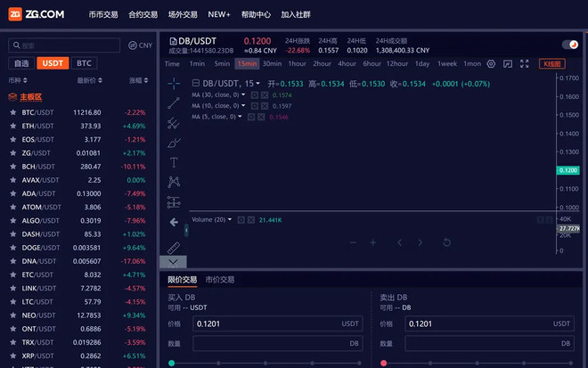588x368 pixels.
Task: Open the 主板区 section link
Action: click(x=31, y=97)
